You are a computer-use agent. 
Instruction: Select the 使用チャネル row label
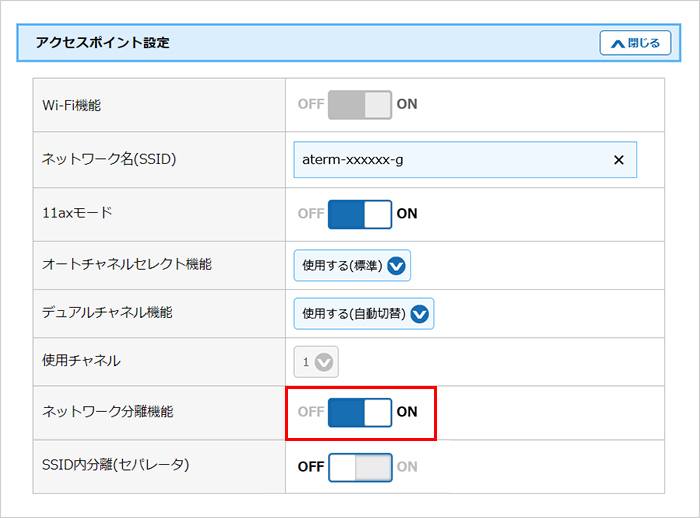click(81, 361)
